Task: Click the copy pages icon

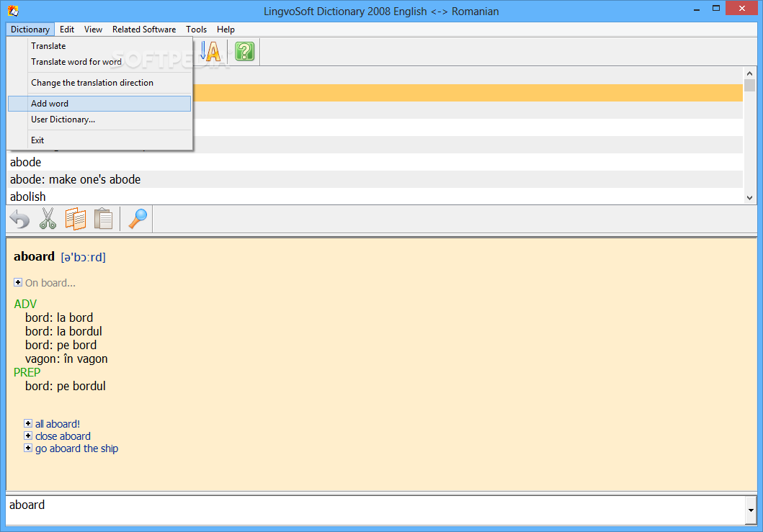Action: pos(76,219)
